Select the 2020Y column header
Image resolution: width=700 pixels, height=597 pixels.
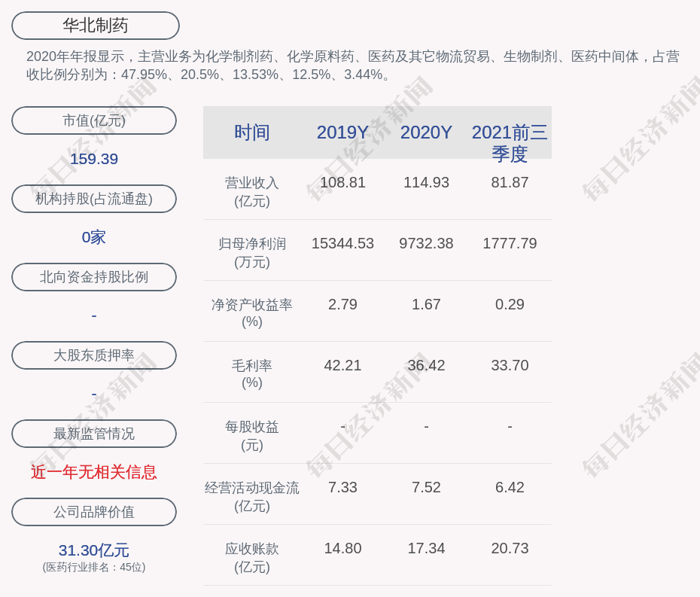click(x=426, y=132)
